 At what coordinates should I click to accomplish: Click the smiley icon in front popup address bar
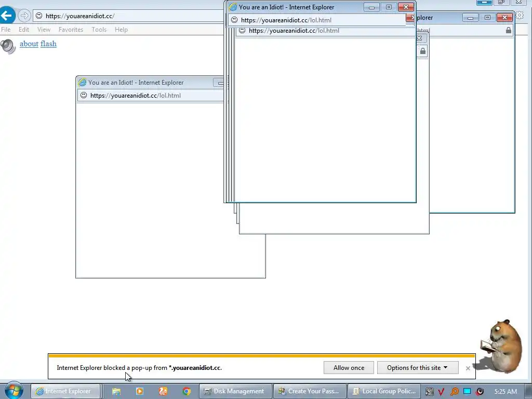234,20
